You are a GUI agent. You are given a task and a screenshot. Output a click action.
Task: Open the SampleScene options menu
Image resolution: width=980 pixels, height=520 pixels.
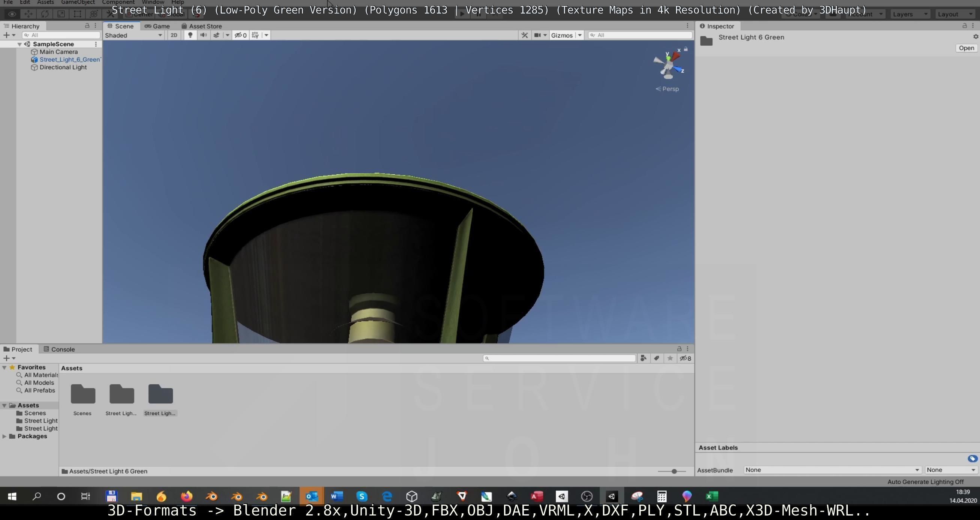click(x=96, y=44)
